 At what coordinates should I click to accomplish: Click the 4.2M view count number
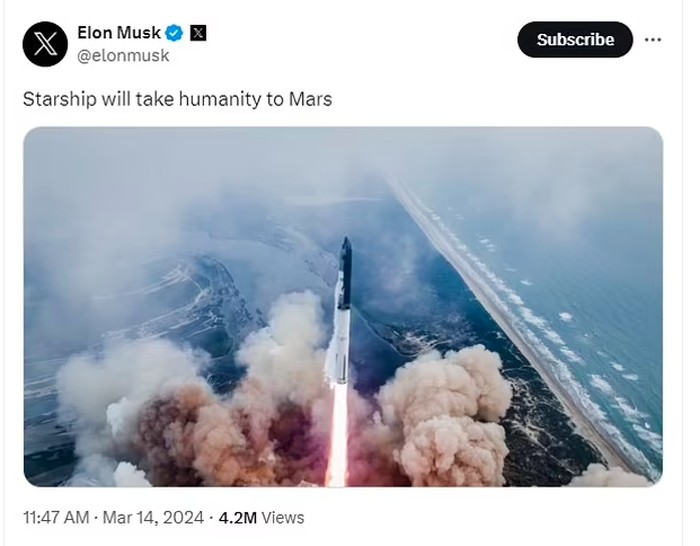point(239,517)
